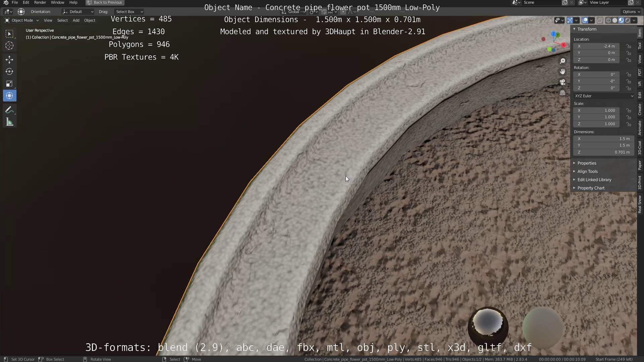Toggle X-ray view button
The image size is (644, 362).
(x=600, y=20)
